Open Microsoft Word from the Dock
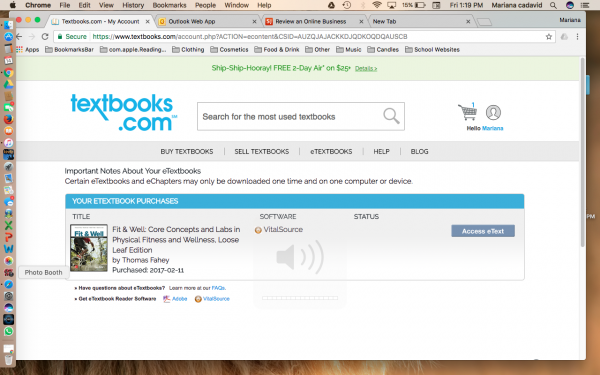The height and width of the screenshot is (375, 600). pyautogui.click(x=8, y=249)
